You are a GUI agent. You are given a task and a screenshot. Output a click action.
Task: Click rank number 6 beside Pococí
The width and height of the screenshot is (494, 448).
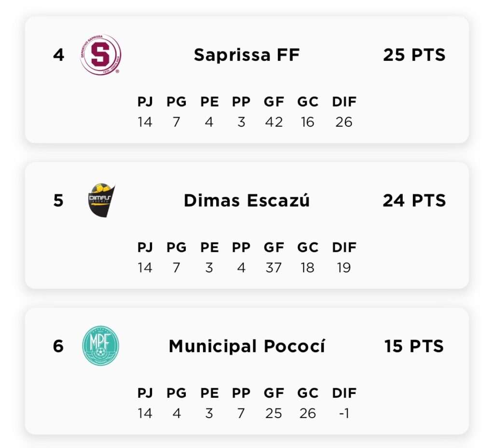pos(58,346)
